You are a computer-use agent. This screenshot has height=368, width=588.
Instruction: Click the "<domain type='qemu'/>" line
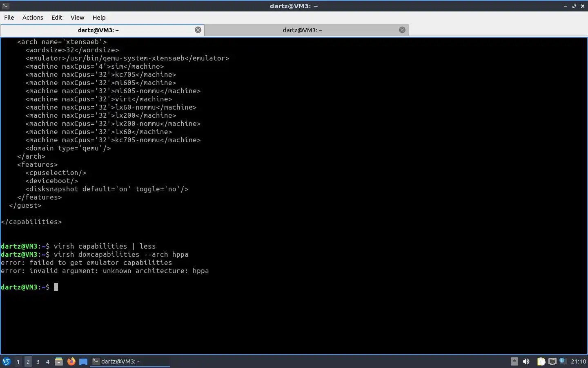click(x=68, y=148)
